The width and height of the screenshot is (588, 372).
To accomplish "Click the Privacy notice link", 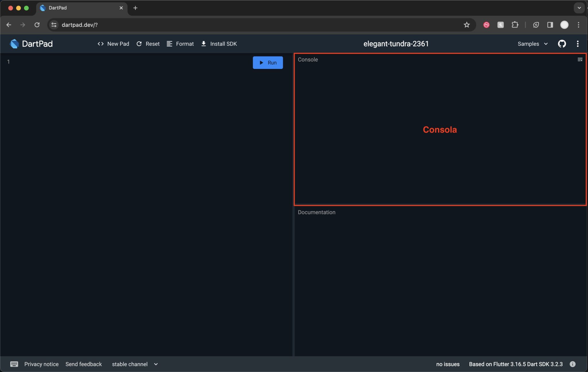I will [41, 364].
